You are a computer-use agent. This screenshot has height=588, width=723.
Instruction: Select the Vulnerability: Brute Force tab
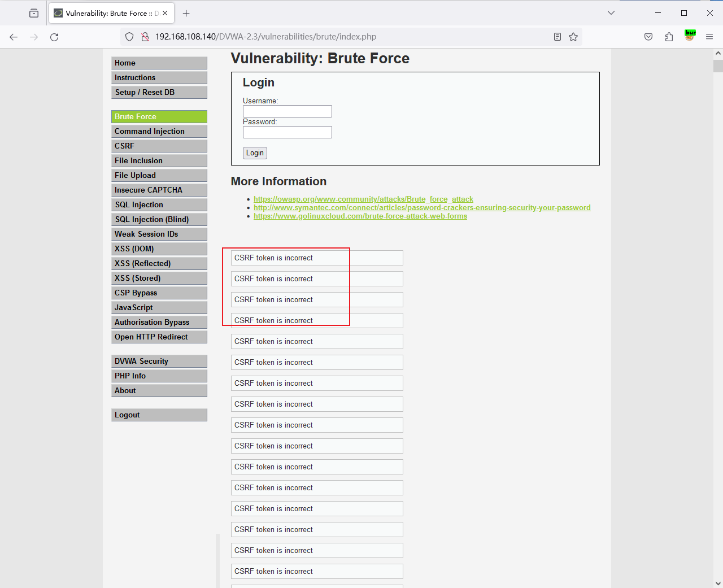click(x=112, y=13)
